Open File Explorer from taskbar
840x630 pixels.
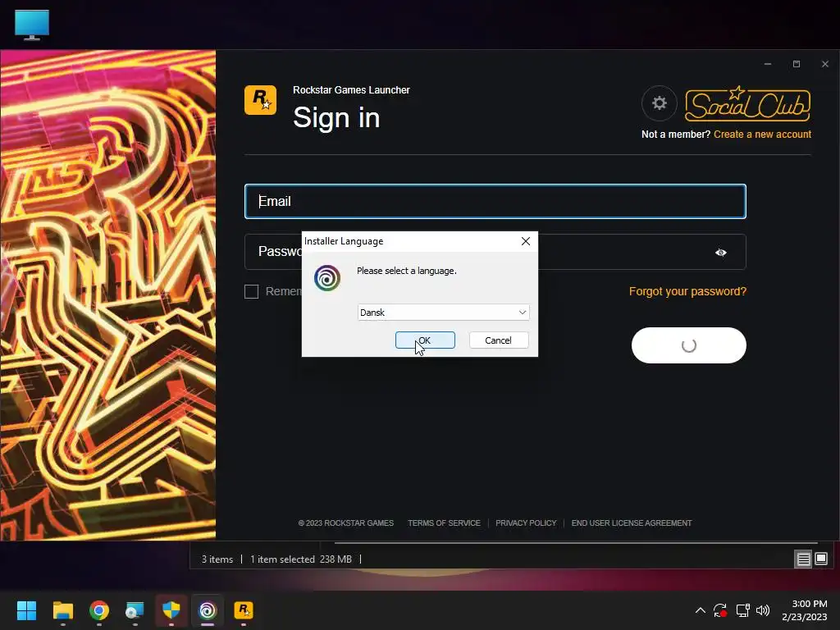62,610
